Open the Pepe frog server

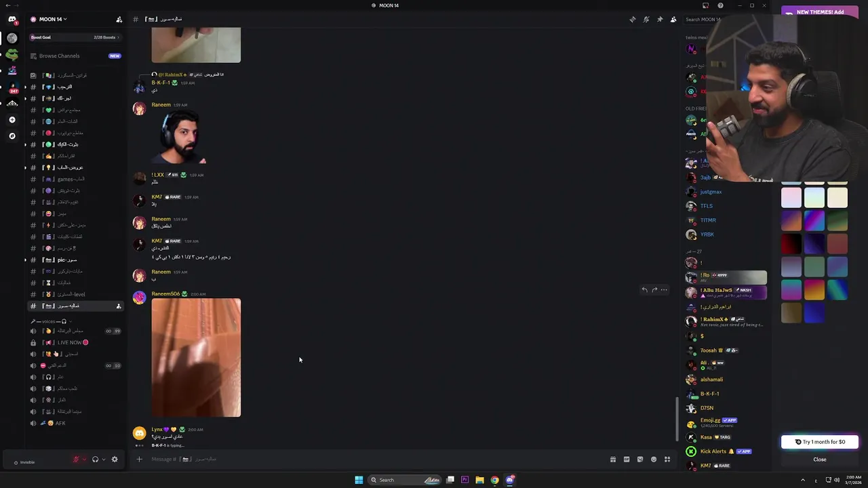12,54
